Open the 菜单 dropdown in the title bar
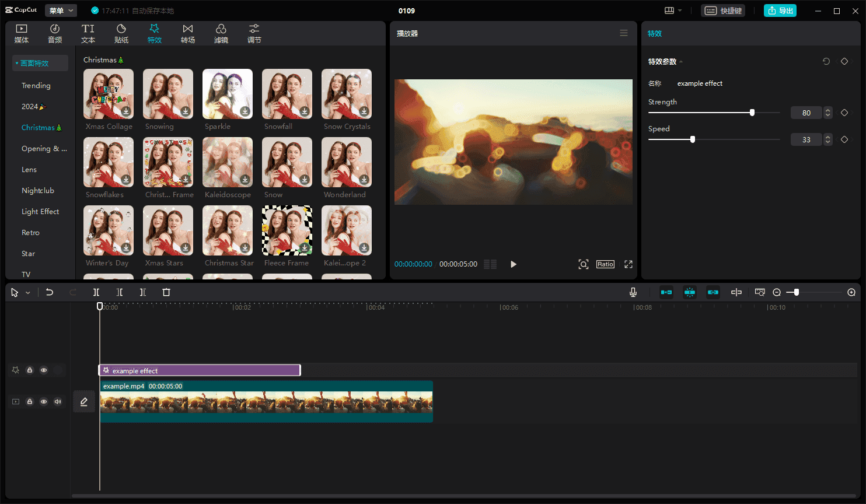866x504 pixels. 60,10
